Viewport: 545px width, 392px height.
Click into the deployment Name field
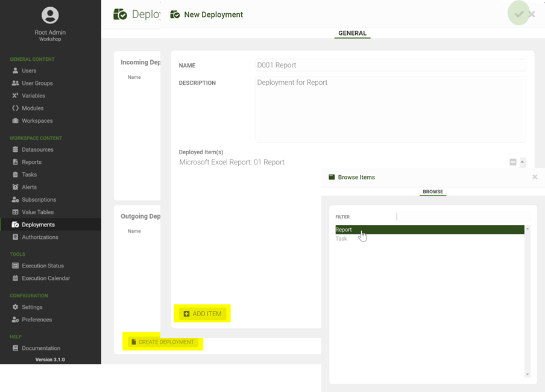click(x=391, y=65)
